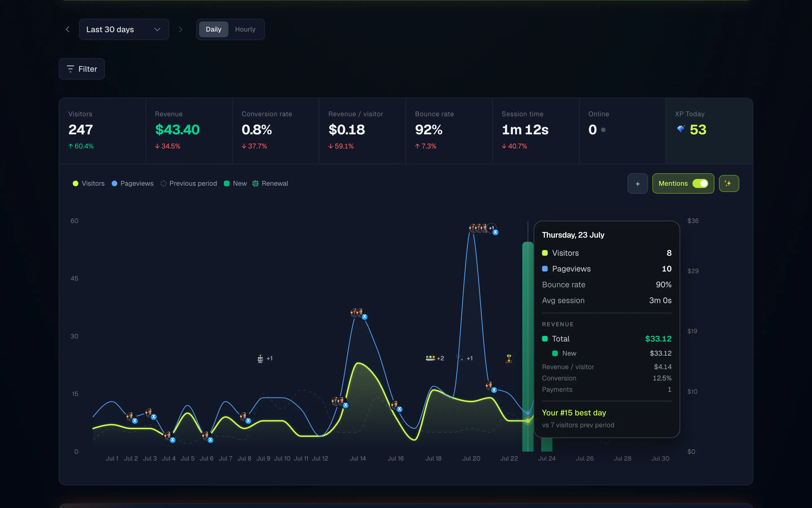Viewport: 812px width, 508px height.
Task: Open the robot mention marker with +1
Action: (265, 358)
